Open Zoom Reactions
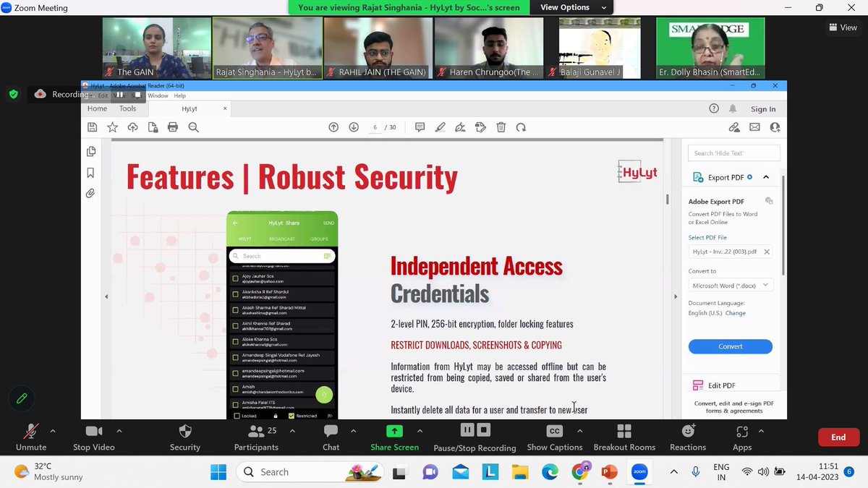This screenshot has width=868, height=488. click(x=688, y=437)
